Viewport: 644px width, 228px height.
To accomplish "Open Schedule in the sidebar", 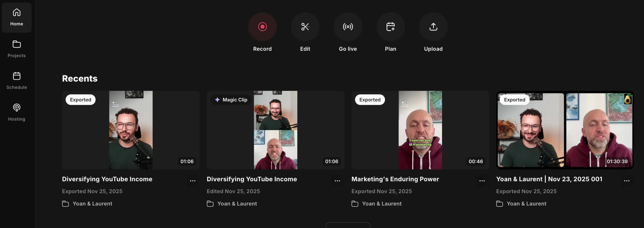I will point(17,81).
